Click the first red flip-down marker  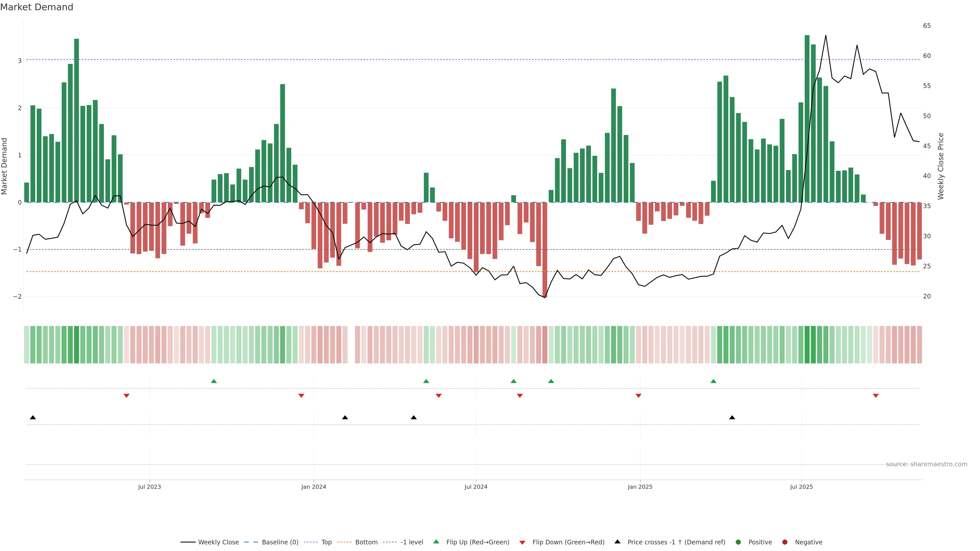coord(127,396)
